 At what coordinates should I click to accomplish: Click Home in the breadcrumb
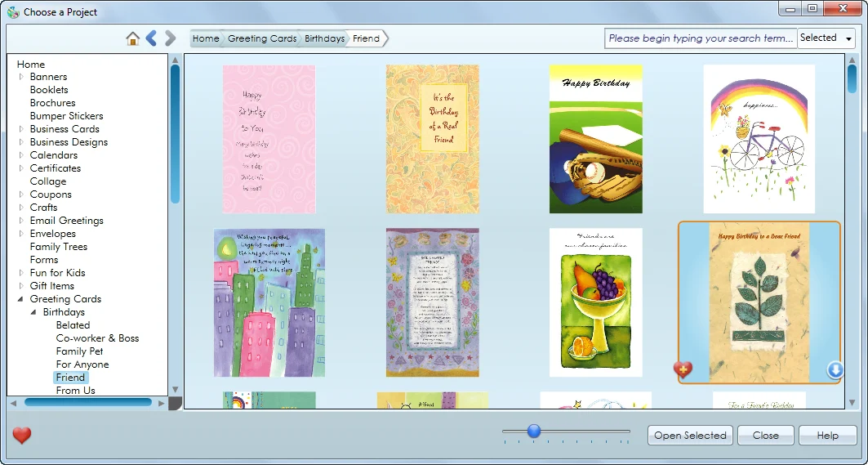point(206,38)
